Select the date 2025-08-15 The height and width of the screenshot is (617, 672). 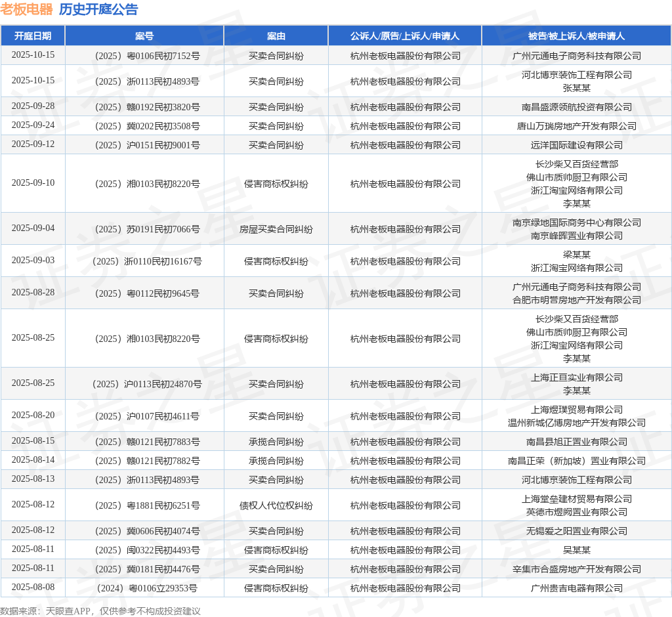33,441
